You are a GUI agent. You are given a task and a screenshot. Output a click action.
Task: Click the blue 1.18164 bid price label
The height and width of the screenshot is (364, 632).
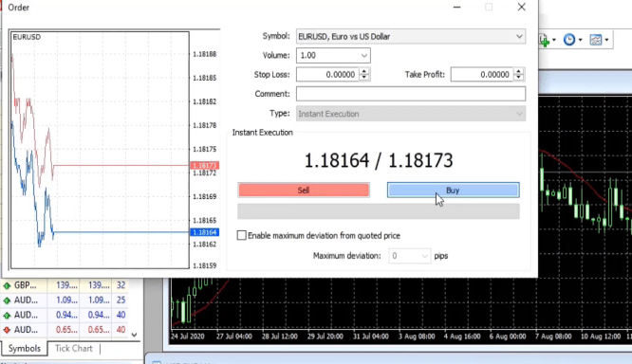pos(205,232)
